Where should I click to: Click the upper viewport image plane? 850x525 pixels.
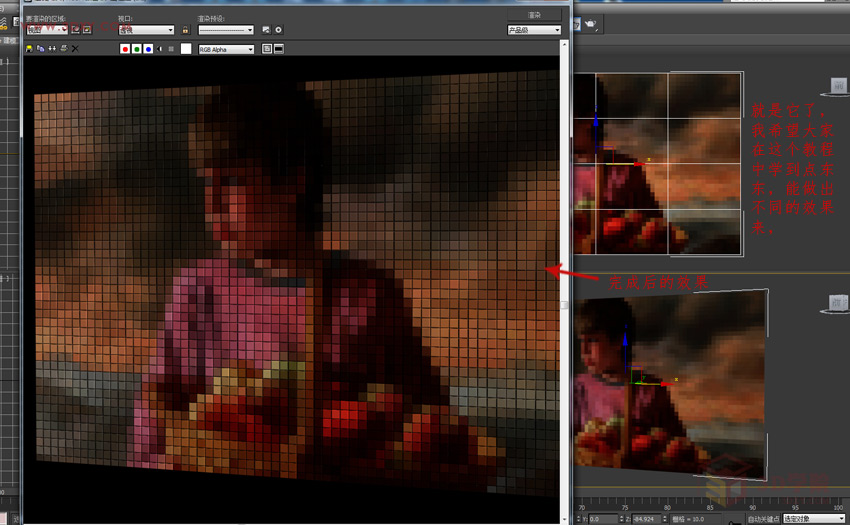click(x=658, y=164)
